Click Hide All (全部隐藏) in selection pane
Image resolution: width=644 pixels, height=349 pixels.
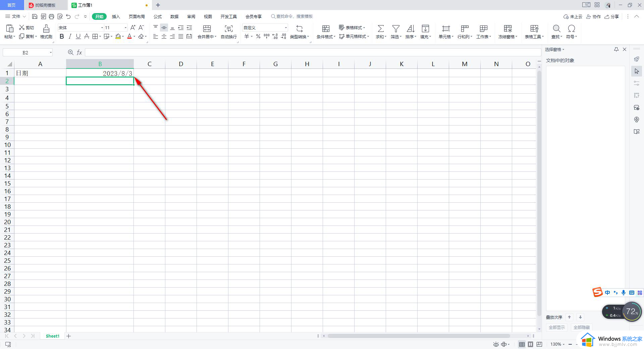point(582,327)
